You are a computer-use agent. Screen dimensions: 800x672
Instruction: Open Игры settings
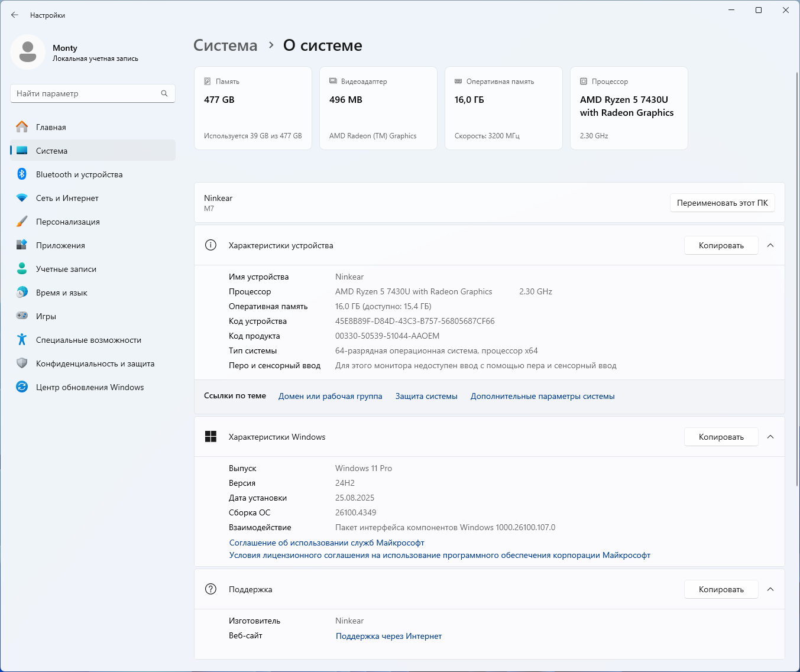click(x=93, y=316)
